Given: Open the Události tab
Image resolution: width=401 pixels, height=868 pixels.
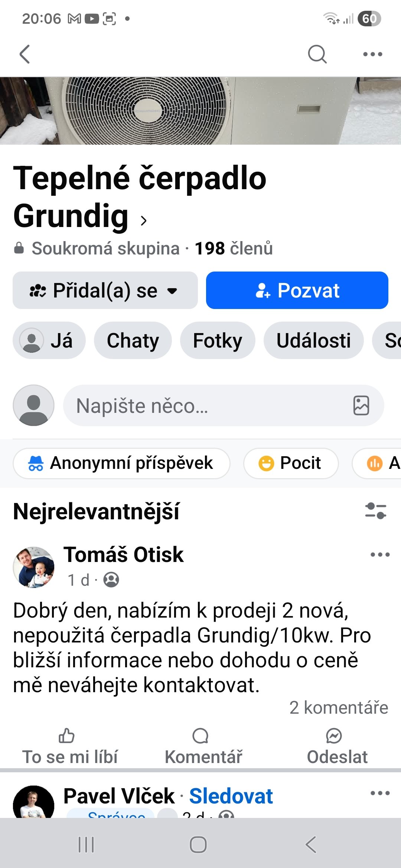Looking at the screenshot, I should point(313,341).
